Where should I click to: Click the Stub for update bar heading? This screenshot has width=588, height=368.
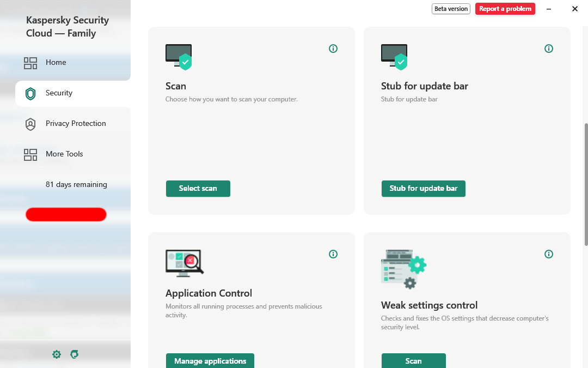point(425,86)
